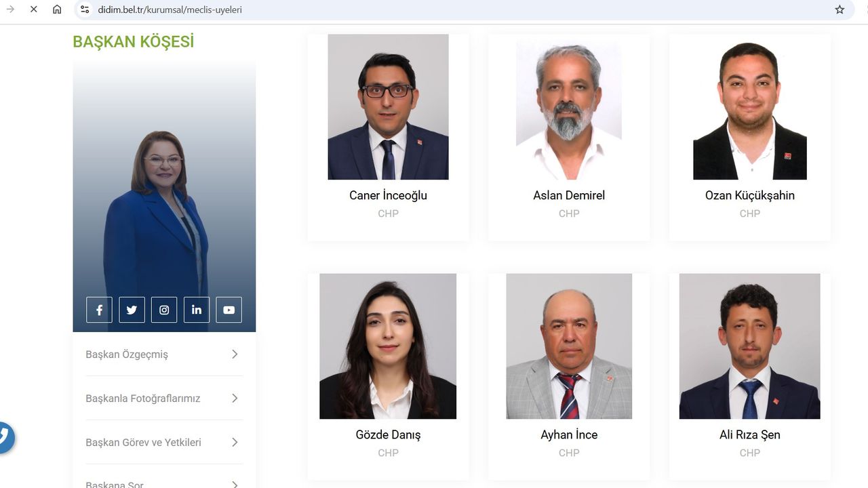Select Ozan Küçükşahin member photo

click(x=749, y=107)
